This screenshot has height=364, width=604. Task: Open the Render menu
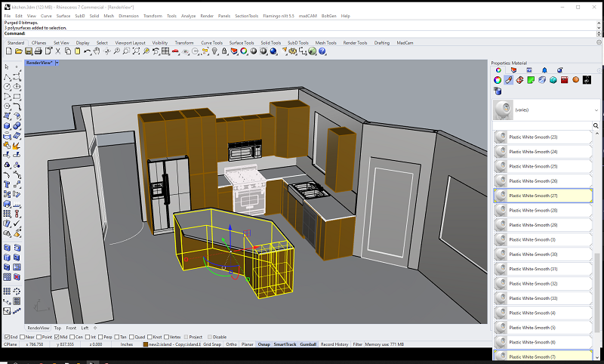[x=206, y=15]
